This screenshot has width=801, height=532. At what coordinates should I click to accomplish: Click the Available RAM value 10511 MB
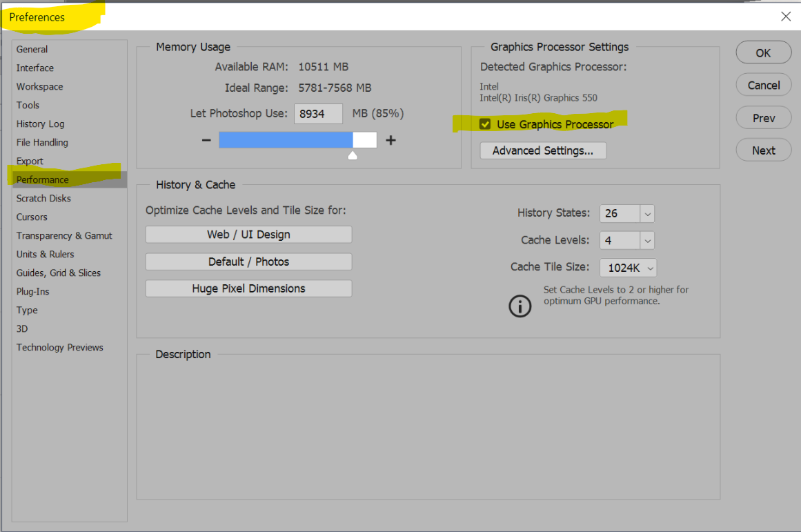tap(324, 67)
